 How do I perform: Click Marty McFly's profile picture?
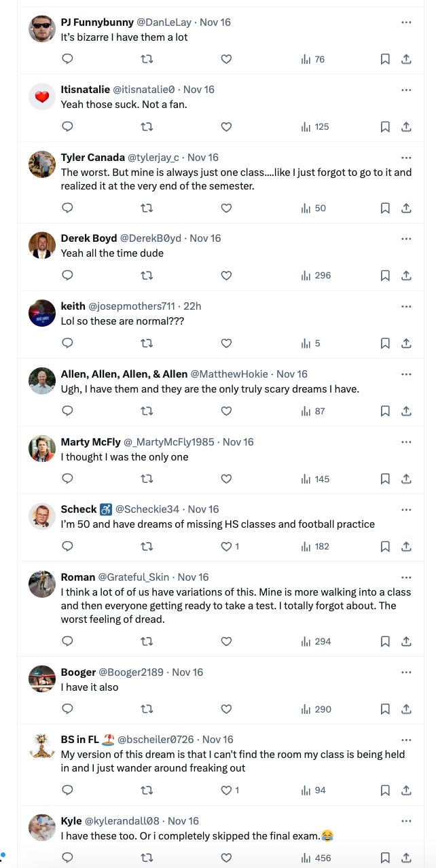click(42, 449)
